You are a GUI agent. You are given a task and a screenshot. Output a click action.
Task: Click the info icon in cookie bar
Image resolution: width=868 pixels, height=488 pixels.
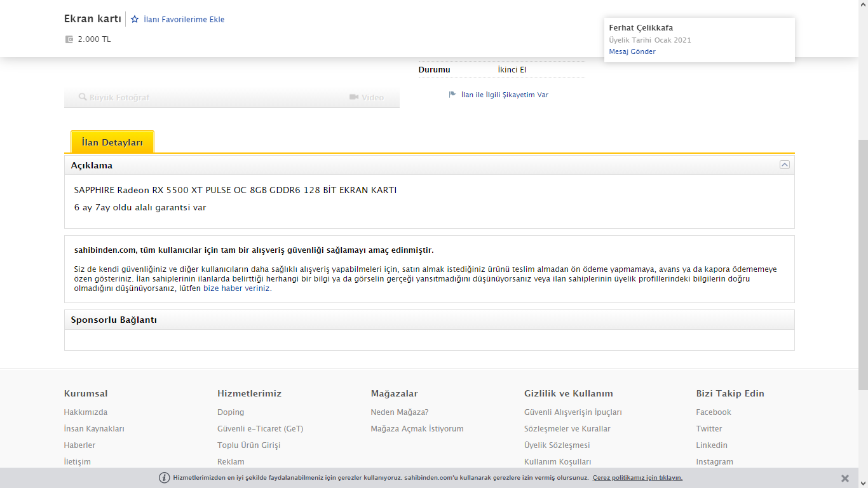[x=165, y=478]
